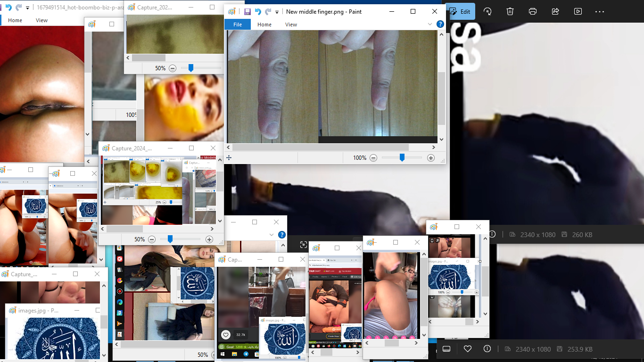Open Customize Quick Access Toolbar dropdown in Paint
Screen dimensions: 644x362
tap(277, 12)
